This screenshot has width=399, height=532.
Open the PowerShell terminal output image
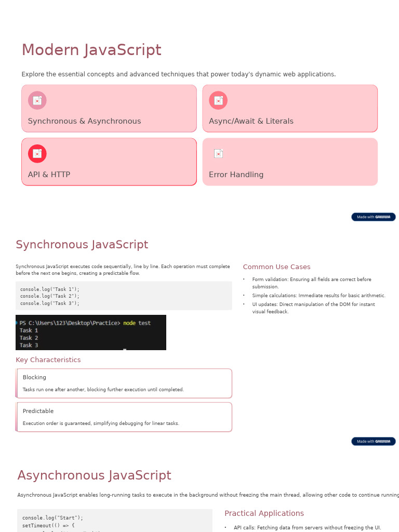[x=91, y=332]
